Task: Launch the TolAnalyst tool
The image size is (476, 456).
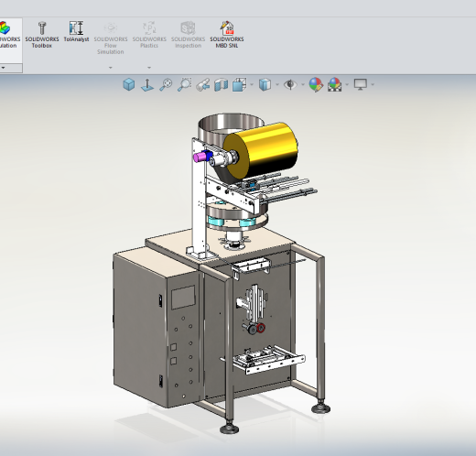Action: (x=76, y=31)
